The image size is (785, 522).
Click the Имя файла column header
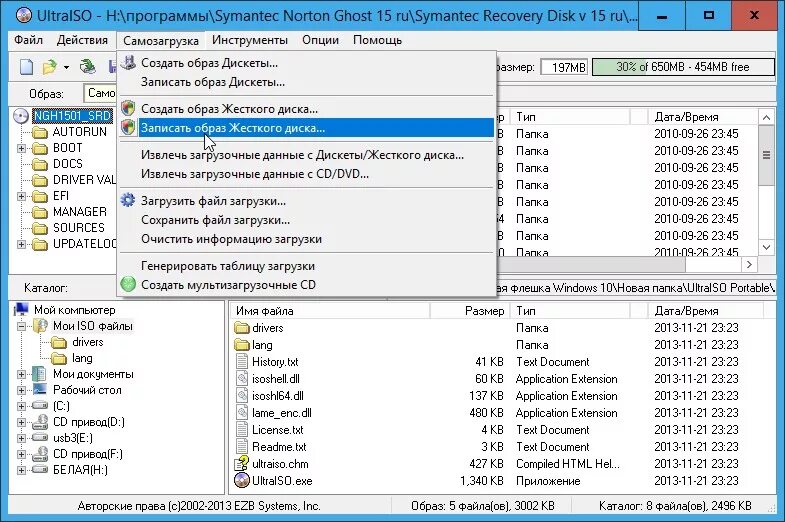[x=330, y=311]
